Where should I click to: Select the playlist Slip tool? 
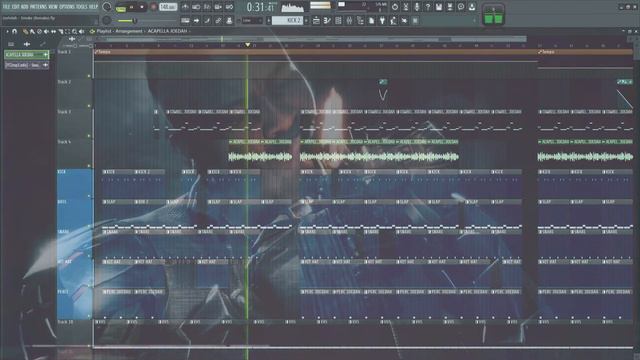click(53, 31)
